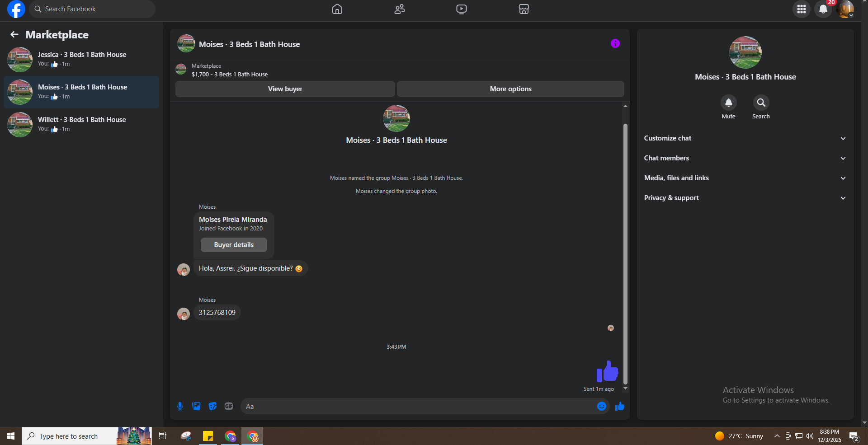Click the taskbar clock showing 8:38 PM
Screen dimensions: 868x445
(830, 436)
